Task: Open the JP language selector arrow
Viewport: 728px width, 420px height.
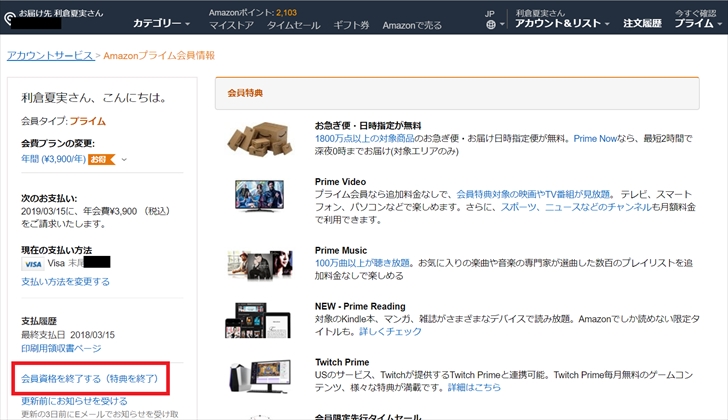Action: tap(502, 25)
